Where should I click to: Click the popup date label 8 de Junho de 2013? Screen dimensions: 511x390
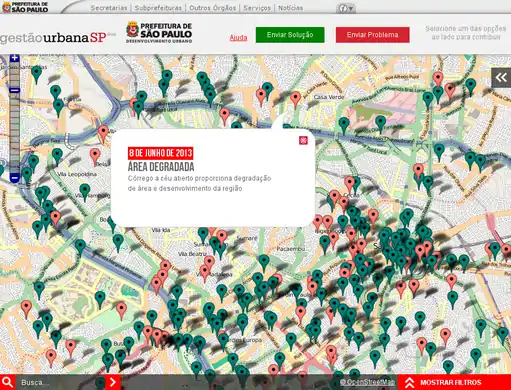[x=160, y=153]
